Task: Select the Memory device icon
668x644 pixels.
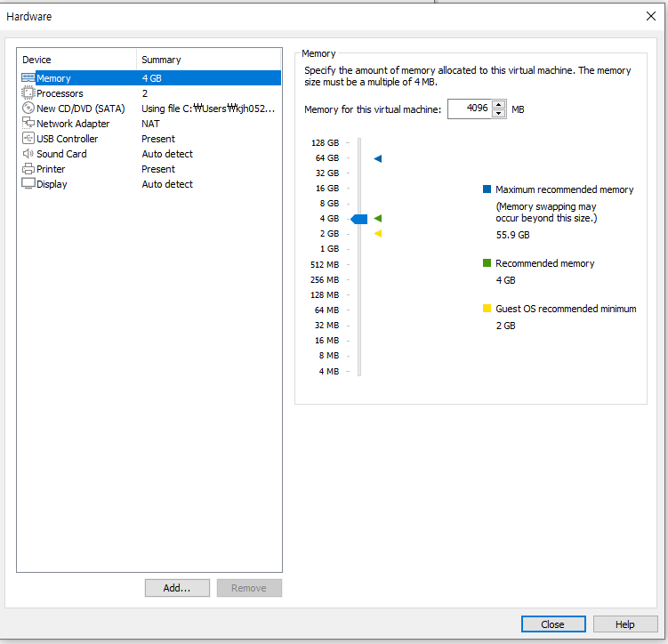Action: (x=28, y=78)
